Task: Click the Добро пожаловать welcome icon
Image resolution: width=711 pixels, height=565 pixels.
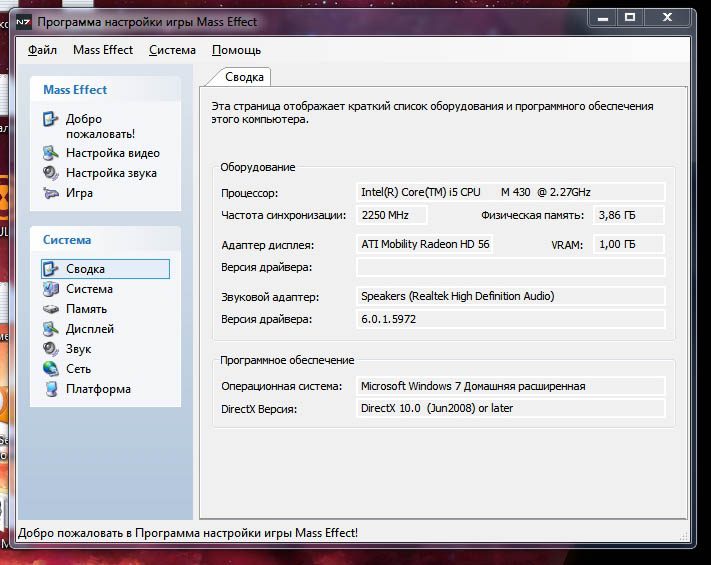Action: pyautogui.click(x=50, y=119)
